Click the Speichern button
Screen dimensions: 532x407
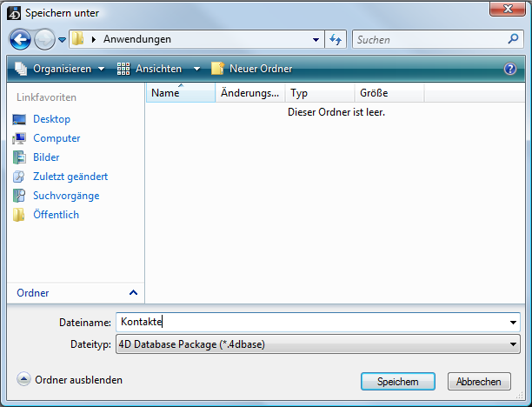(x=397, y=382)
